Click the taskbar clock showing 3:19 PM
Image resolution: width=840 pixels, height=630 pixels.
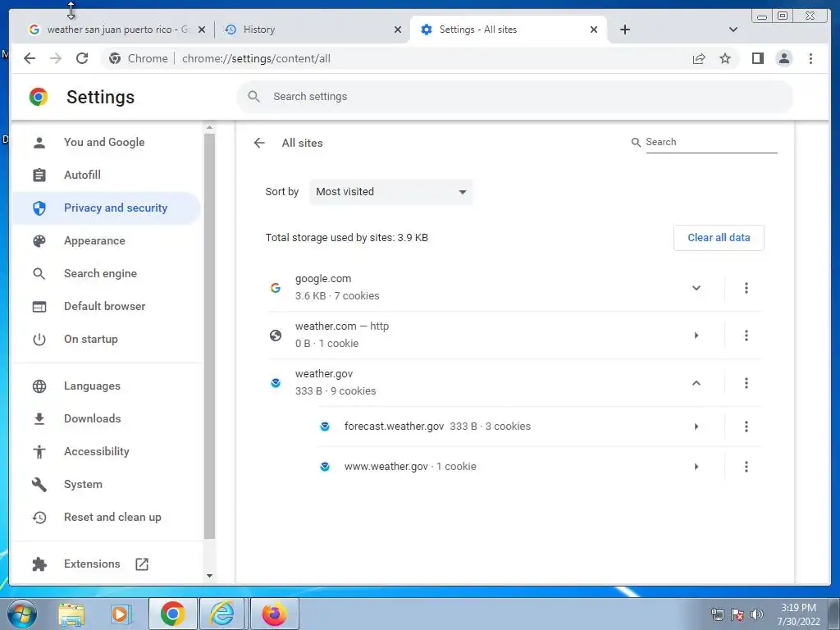tap(798, 614)
